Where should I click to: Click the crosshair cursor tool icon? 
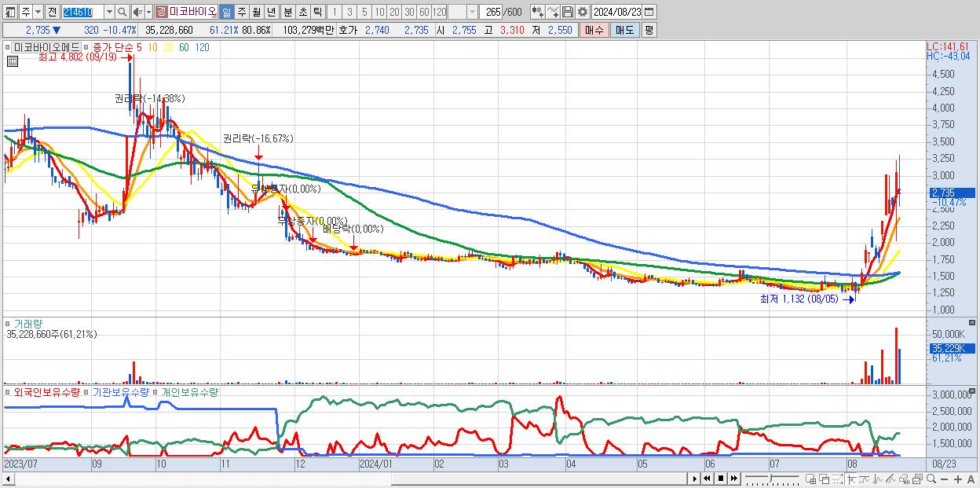point(851,479)
